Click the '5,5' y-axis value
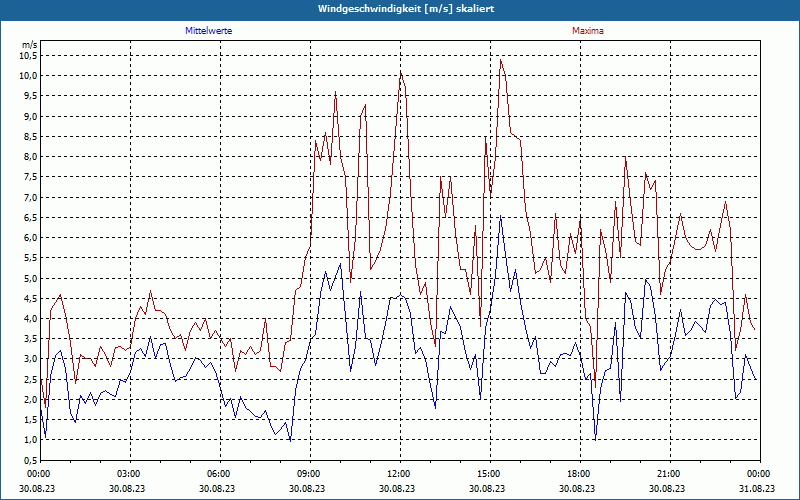This screenshot has width=800, height=500. tap(30, 258)
